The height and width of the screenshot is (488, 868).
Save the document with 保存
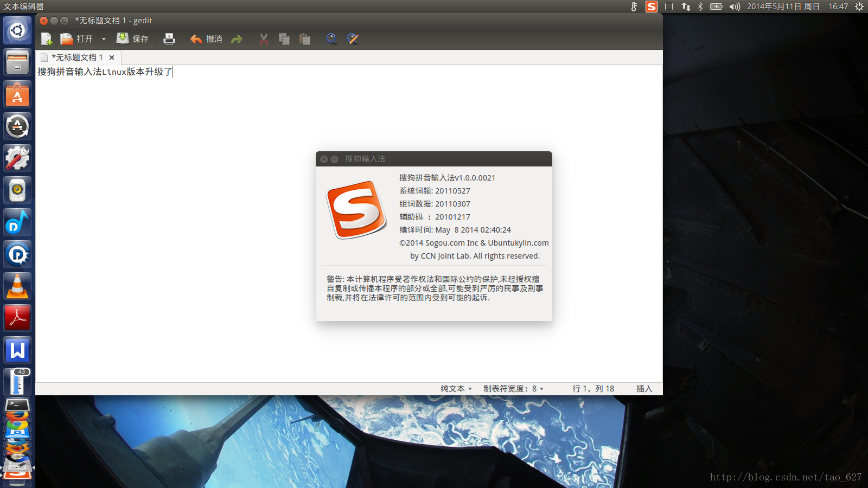133,39
